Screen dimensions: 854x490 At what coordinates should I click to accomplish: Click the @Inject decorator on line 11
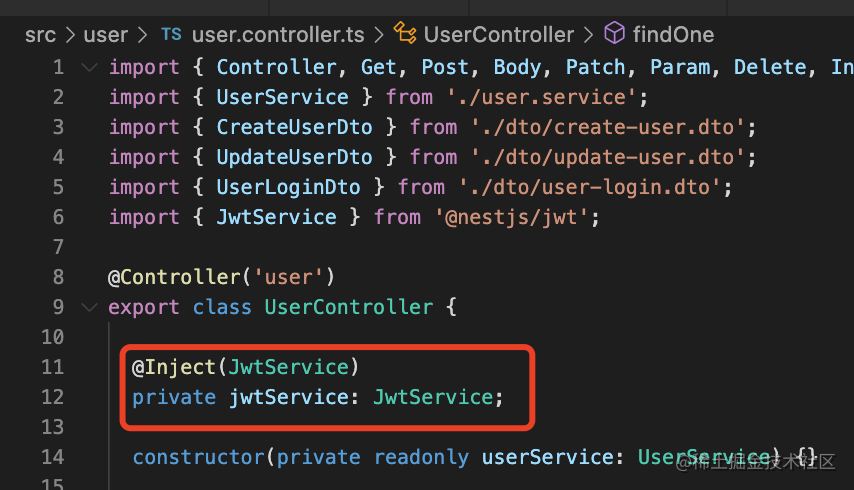175,368
